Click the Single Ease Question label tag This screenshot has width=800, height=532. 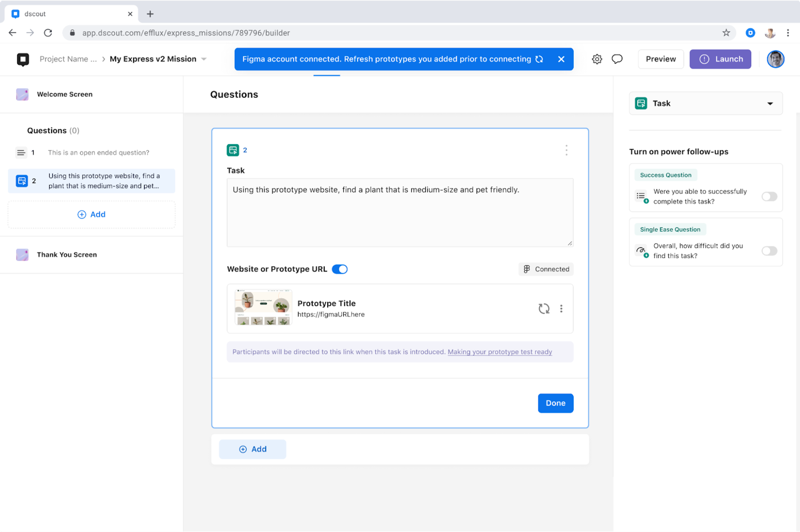tap(670, 229)
